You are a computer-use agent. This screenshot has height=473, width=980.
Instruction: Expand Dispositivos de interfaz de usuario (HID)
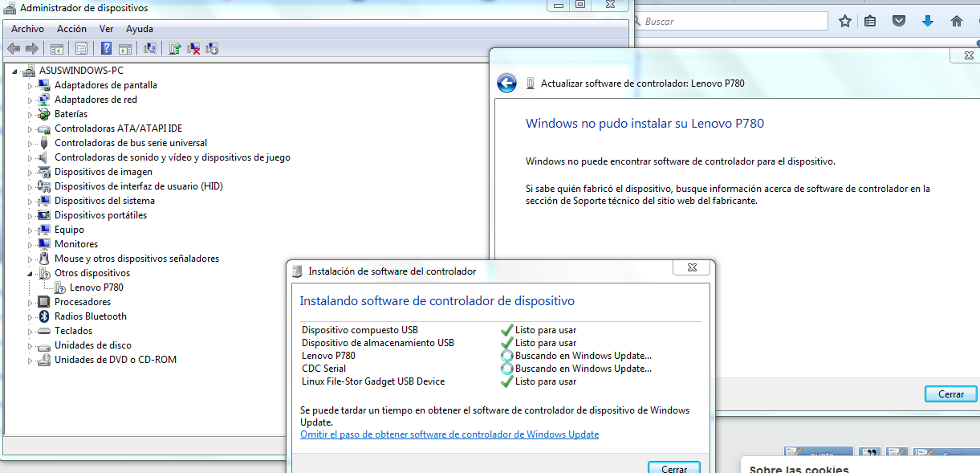tap(31, 186)
